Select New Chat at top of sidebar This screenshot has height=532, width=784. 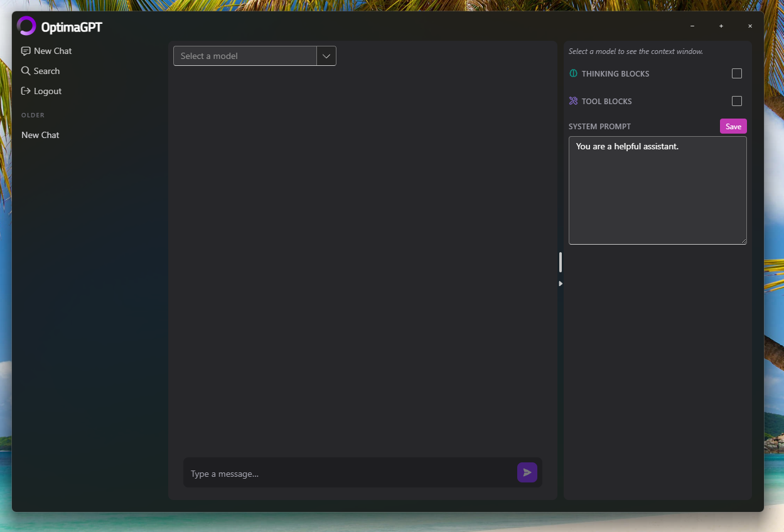[52, 50]
